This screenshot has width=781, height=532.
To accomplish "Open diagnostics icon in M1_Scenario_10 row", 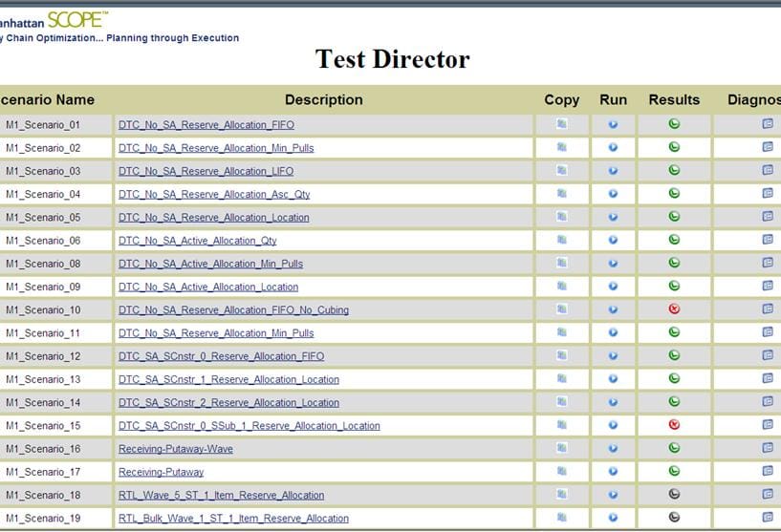I will [x=768, y=309].
